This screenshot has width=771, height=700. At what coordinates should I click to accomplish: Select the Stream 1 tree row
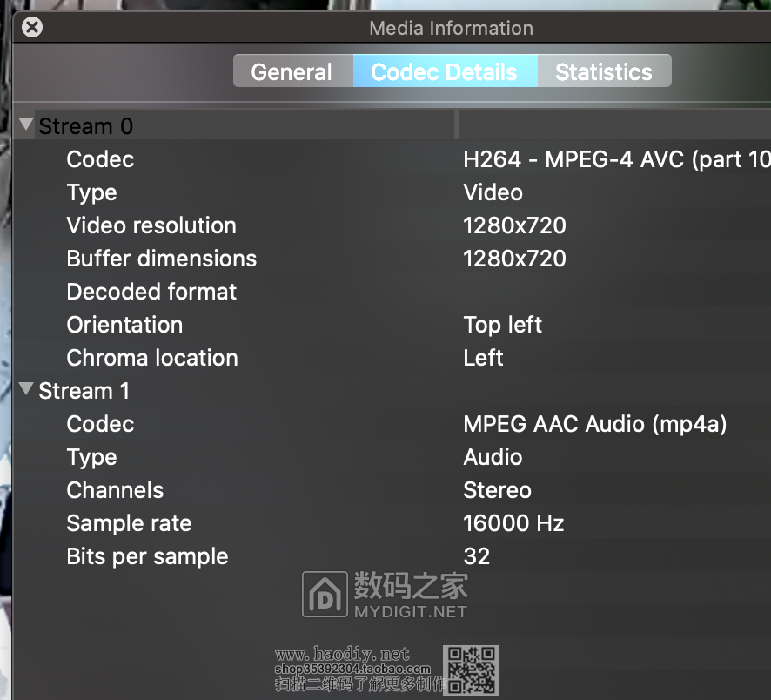(x=84, y=391)
